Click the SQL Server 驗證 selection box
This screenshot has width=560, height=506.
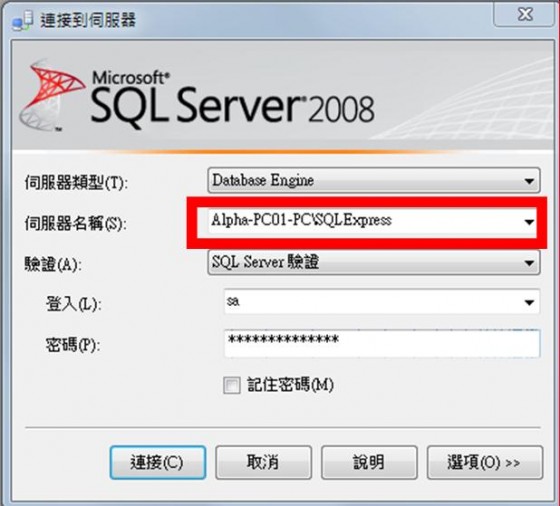pyautogui.click(x=374, y=262)
